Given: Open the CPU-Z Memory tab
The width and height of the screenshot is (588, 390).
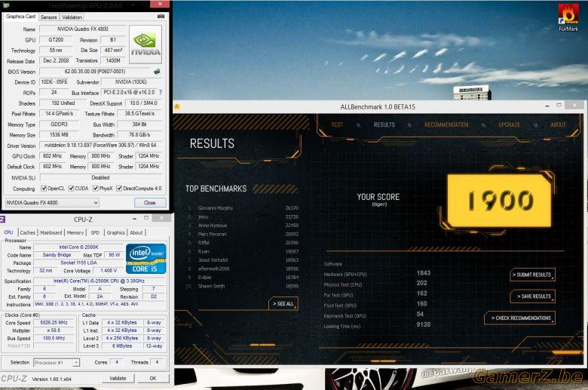Looking at the screenshot, I should pyautogui.click(x=75, y=233).
